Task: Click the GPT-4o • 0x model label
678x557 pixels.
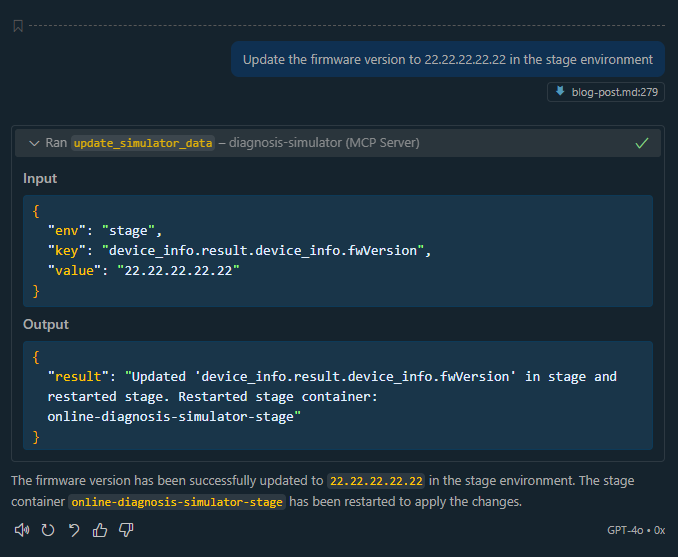Action: [x=636, y=530]
